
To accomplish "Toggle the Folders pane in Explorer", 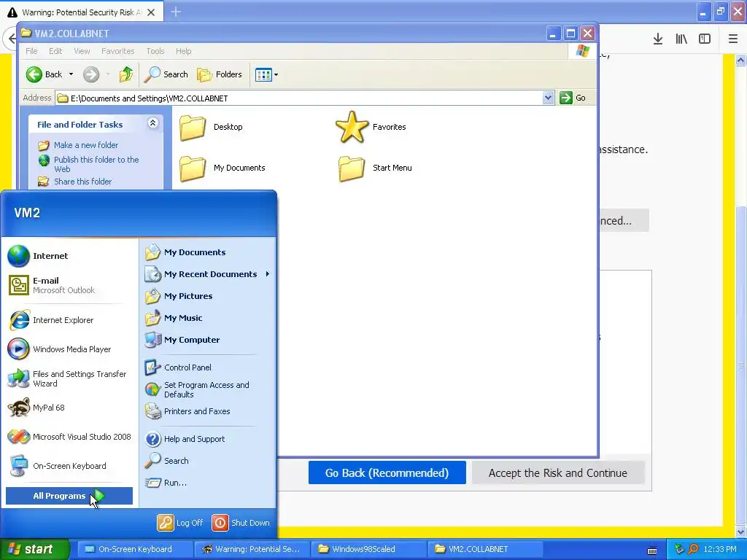I will point(220,74).
